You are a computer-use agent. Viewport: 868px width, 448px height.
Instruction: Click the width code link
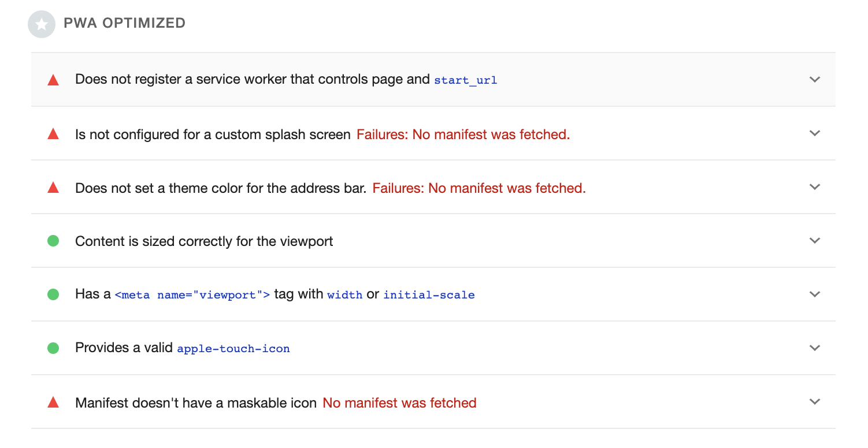tap(345, 294)
